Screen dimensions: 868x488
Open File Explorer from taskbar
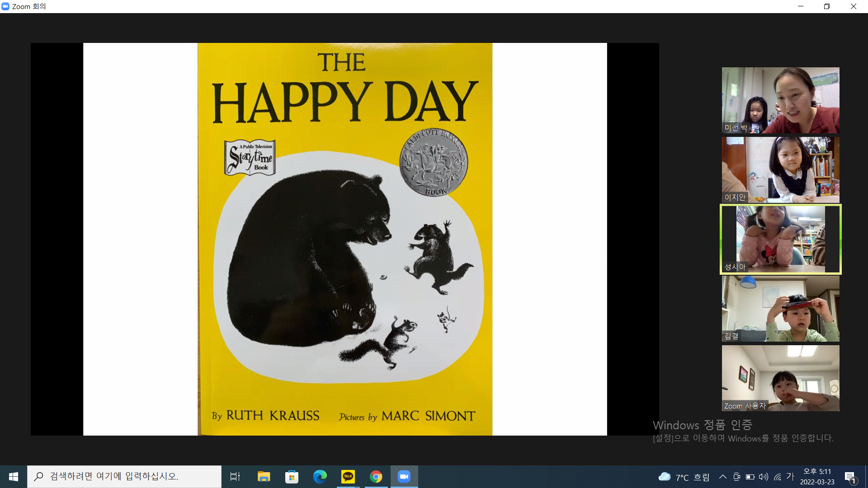tap(264, 477)
